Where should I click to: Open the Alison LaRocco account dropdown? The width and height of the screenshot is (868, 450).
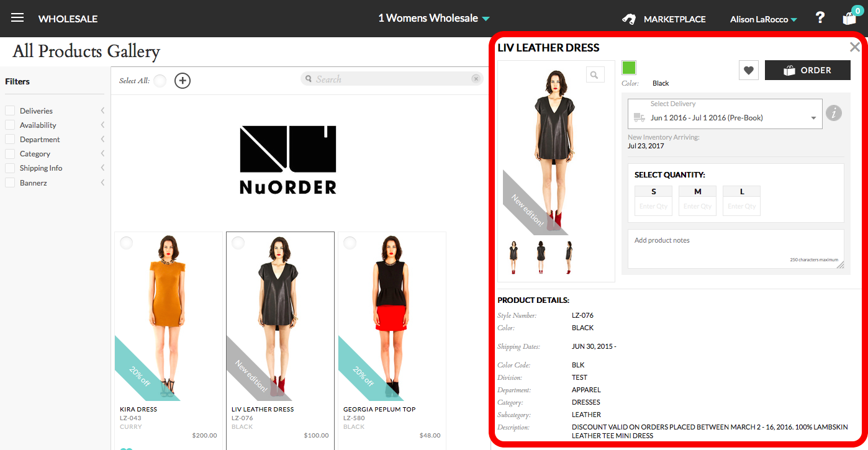point(764,19)
